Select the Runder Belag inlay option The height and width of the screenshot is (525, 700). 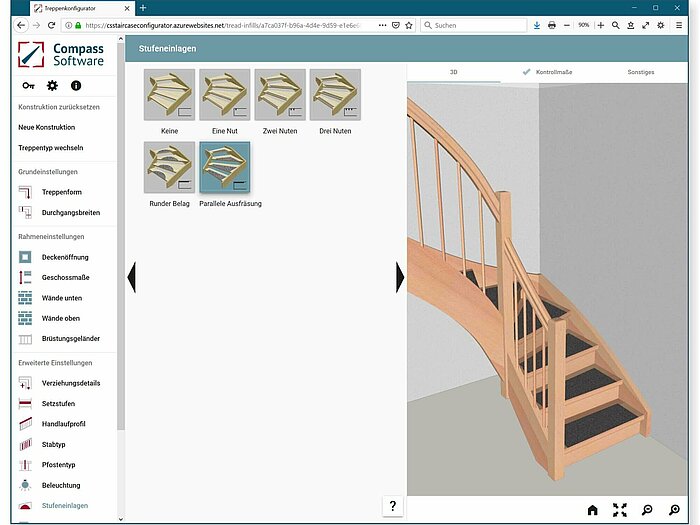[169, 167]
